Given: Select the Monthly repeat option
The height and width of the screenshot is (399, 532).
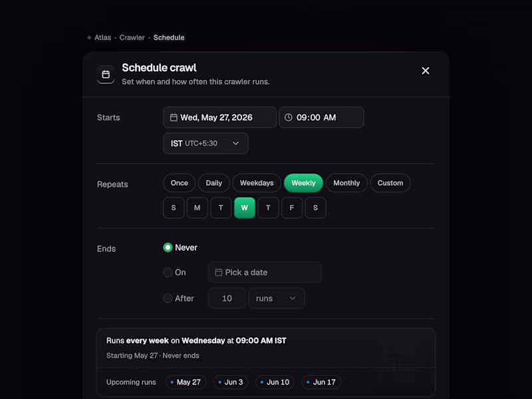Looking at the screenshot, I should tap(346, 183).
